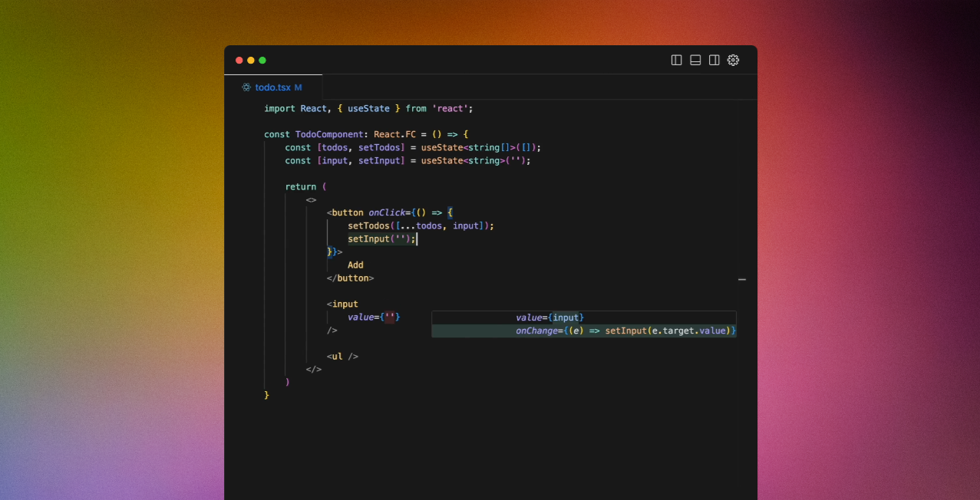The width and height of the screenshot is (980, 500).
Task: Click the yellow minimize traffic light
Action: [251, 60]
